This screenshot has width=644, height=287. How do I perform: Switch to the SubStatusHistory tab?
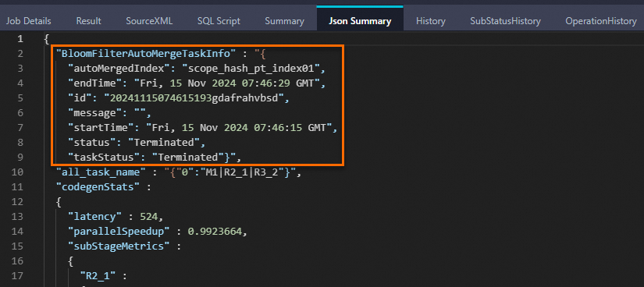click(505, 21)
